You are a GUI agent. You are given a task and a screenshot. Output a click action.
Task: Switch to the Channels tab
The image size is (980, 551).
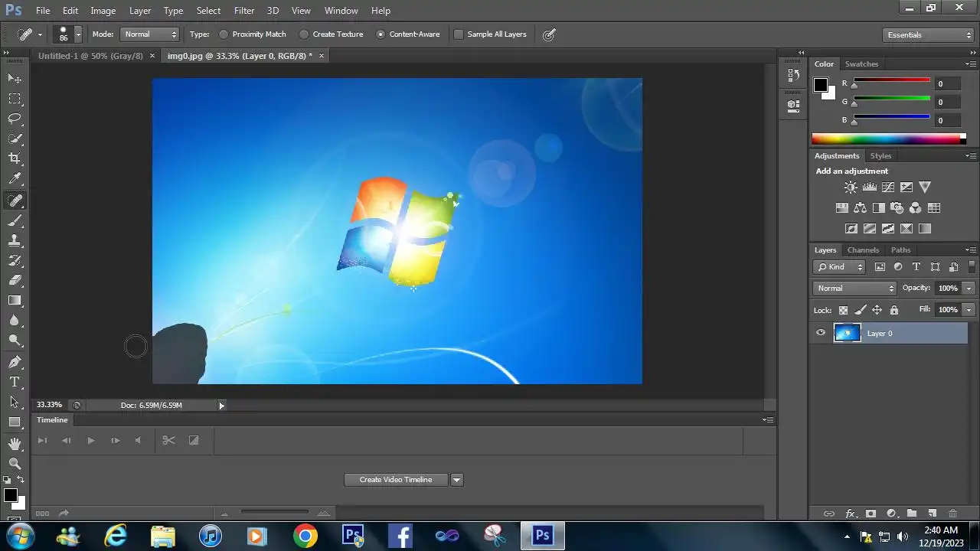click(863, 250)
